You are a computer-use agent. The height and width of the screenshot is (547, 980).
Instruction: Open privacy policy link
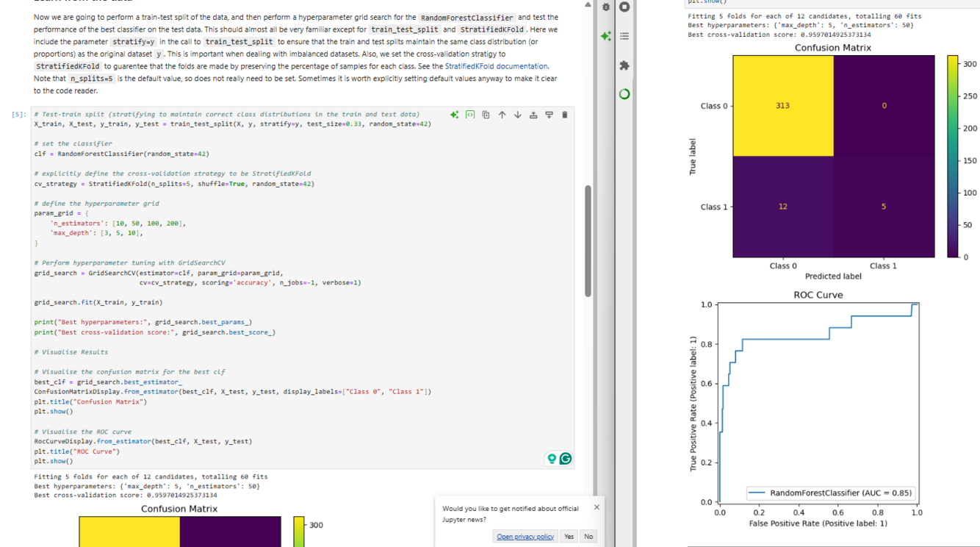[525, 537]
